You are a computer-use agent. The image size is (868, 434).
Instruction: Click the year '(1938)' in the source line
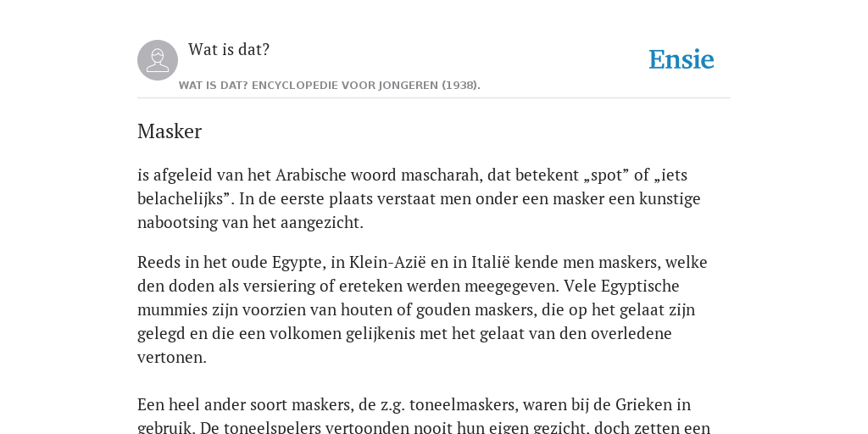(x=460, y=86)
